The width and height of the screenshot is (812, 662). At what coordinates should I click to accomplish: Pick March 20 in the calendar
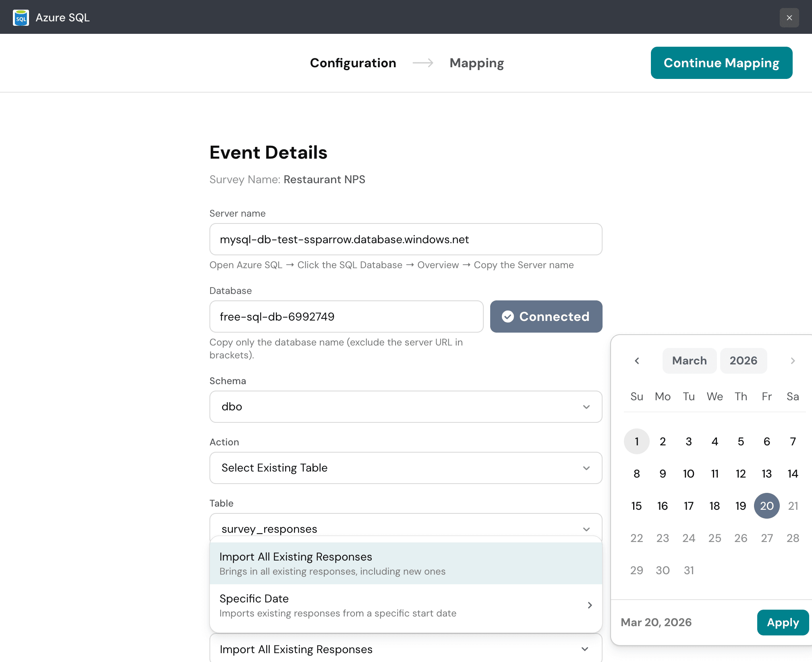(766, 506)
